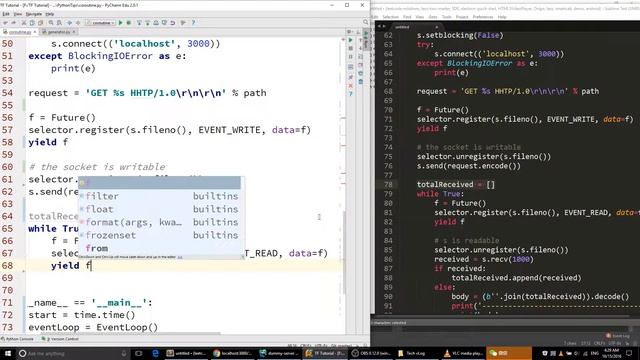The image size is (640, 360).
Task: Select 'float' in the autocomplete popup
Action: tap(160, 209)
